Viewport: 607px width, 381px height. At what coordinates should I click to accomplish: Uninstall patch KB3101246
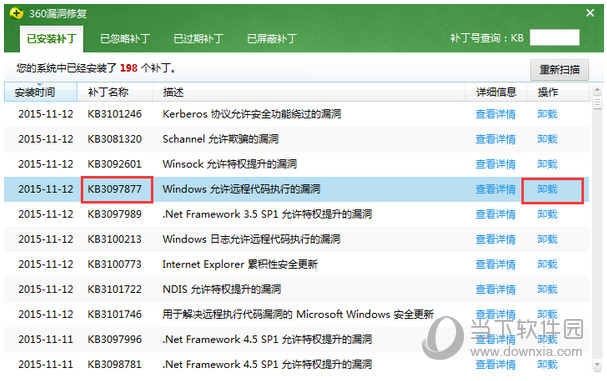(547, 114)
